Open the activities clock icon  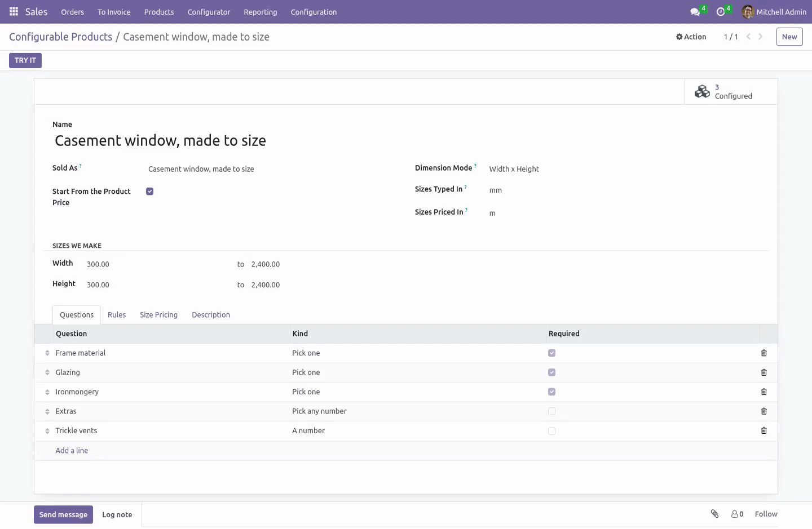tap(721, 12)
